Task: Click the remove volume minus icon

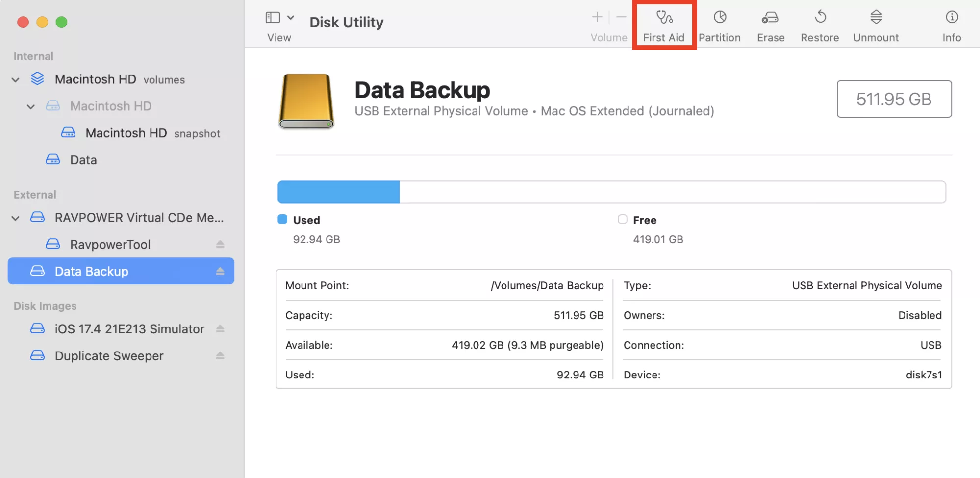Action: [621, 17]
